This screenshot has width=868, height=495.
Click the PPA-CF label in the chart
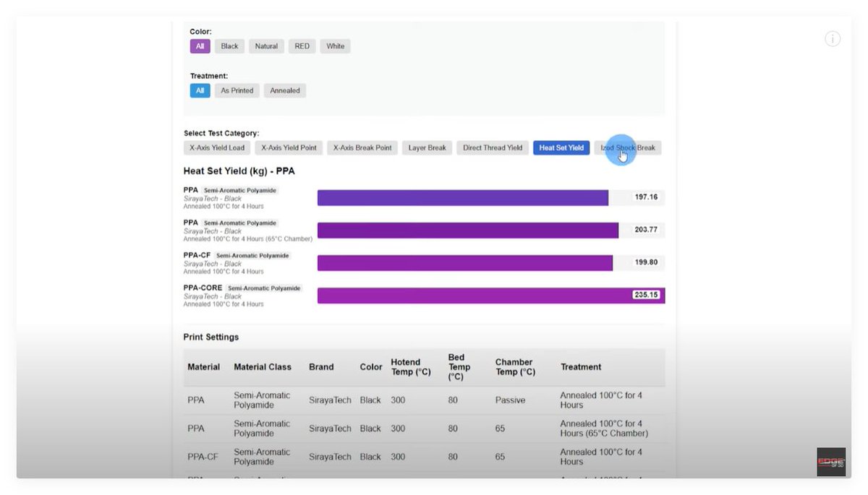click(x=197, y=255)
